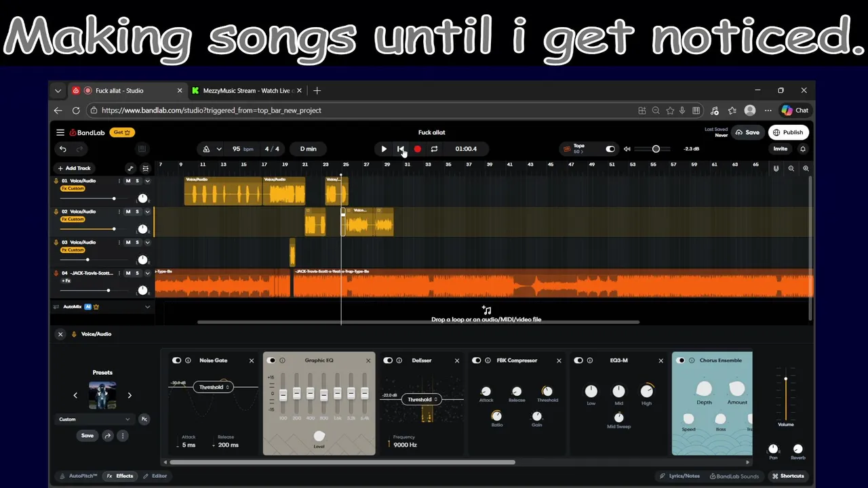
Task: Switch to the MezzyMusic Stream browser tab
Action: [x=248, y=91]
